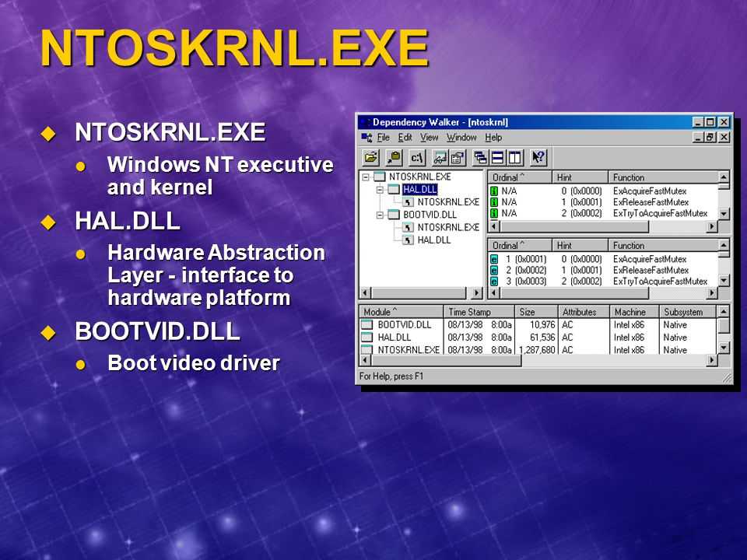Click the module icon of root NTOSKRNL.EXE

click(380, 177)
